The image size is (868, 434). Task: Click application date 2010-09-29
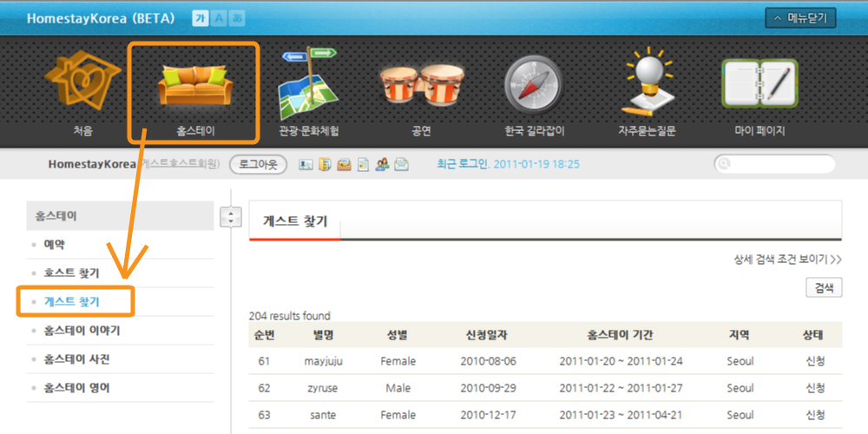pyautogui.click(x=488, y=389)
